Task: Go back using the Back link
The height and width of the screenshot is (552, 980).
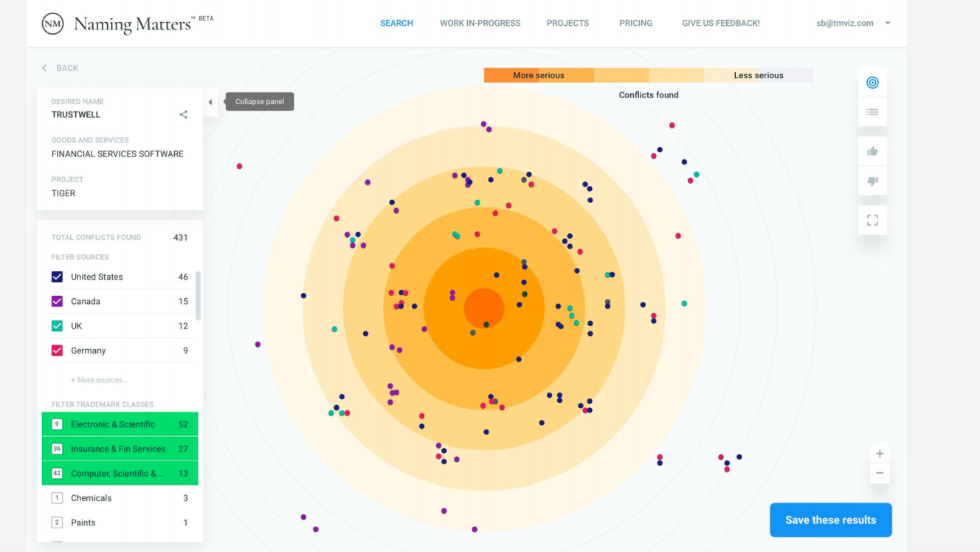Action: [61, 68]
